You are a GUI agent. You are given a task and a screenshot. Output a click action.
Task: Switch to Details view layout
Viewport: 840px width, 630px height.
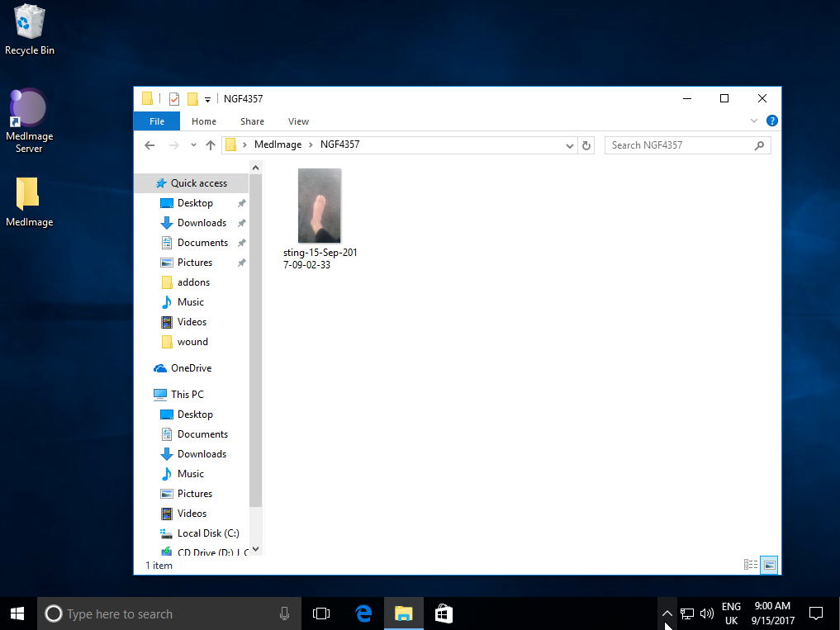click(x=751, y=565)
